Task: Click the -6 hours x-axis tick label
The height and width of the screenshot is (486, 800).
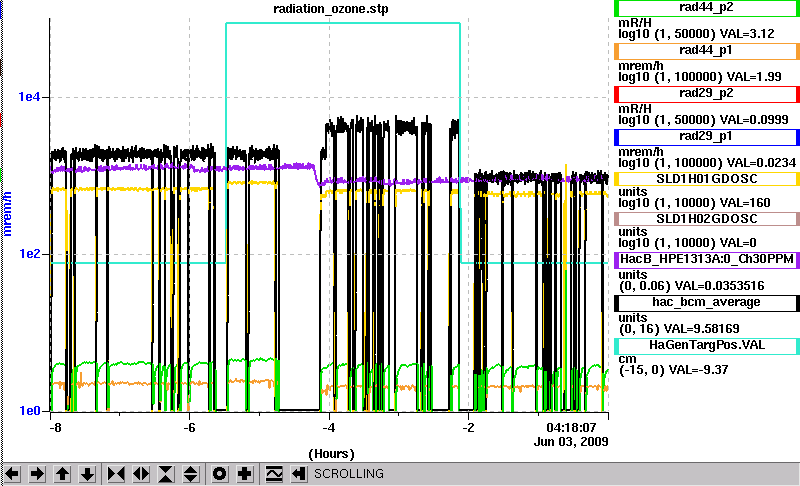Action: click(x=189, y=427)
